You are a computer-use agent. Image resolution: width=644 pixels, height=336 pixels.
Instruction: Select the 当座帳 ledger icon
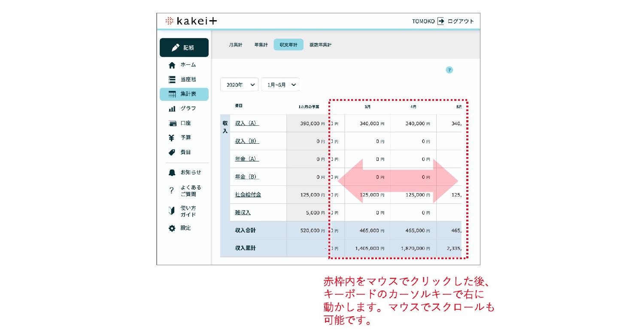click(x=172, y=79)
